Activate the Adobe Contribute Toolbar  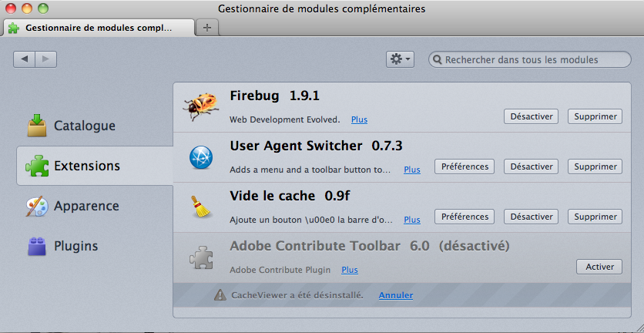coord(599,267)
